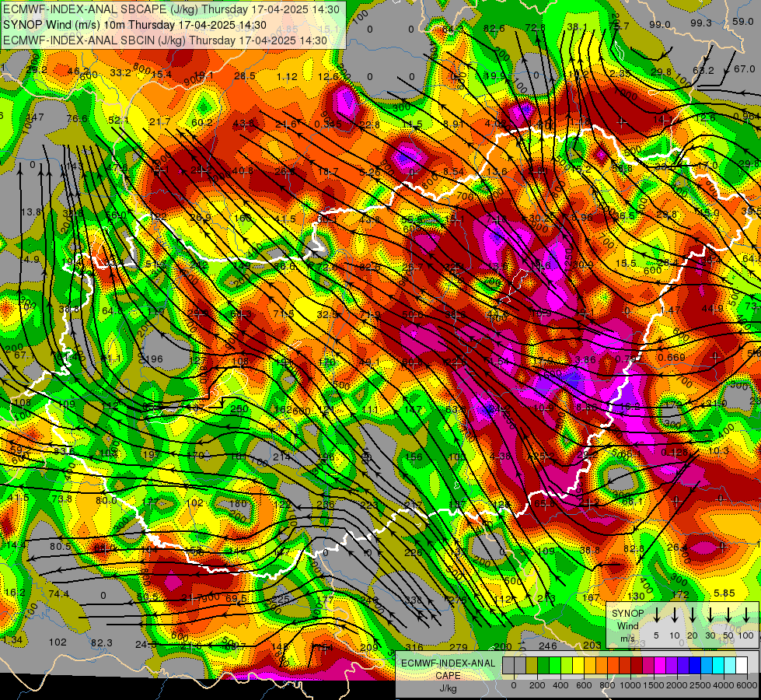Screen dimensions: 761x700
Task: Click the 'ECMWF-INDEX-ANAL CAPE J/kg' legend caption
Action: (448, 676)
